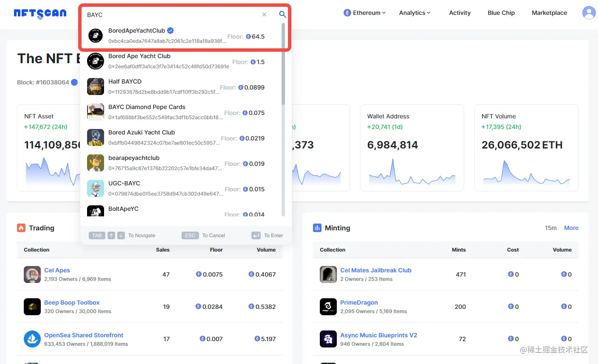
Task: Open the More minting link
Action: [x=571, y=228]
